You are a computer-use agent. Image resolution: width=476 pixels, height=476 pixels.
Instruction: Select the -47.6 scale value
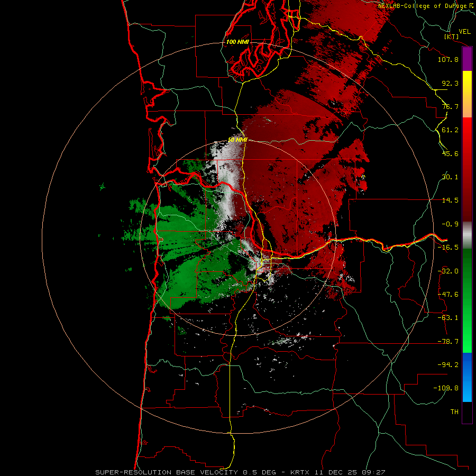(x=448, y=295)
